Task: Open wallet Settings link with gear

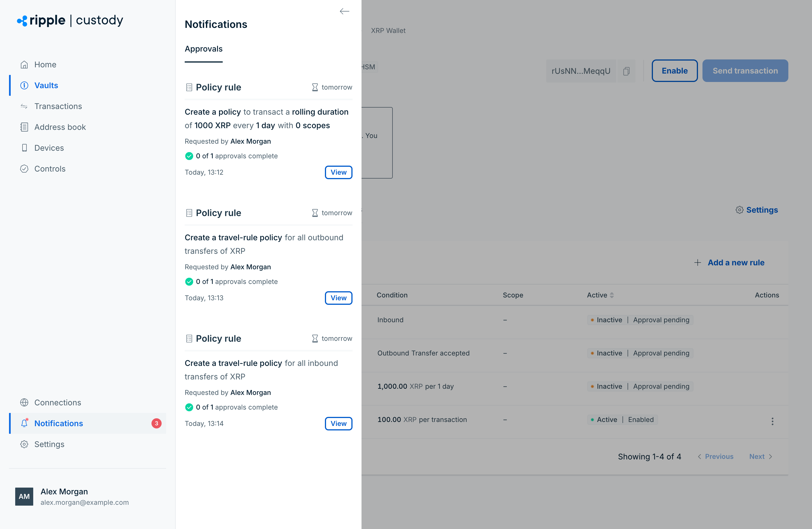Action: [x=757, y=210]
